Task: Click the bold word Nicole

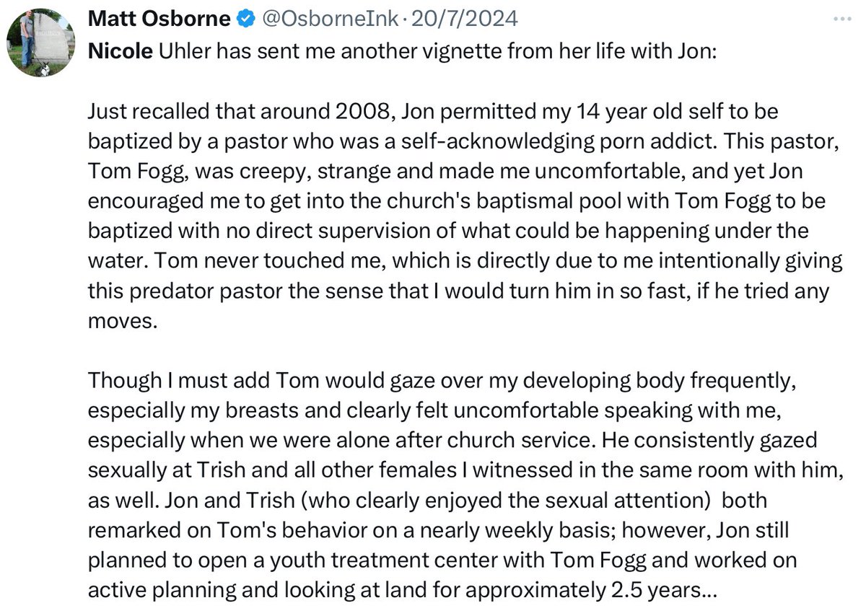Action: point(120,53)
